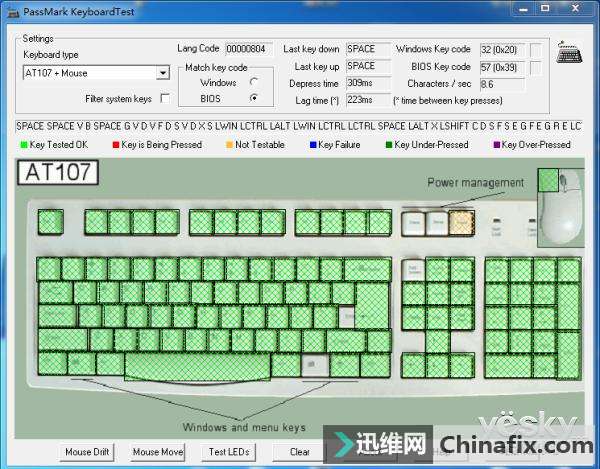Maximize the PassMark KeyboardTest window
This screenshot has height=469, width=600.
coord(545,8)
